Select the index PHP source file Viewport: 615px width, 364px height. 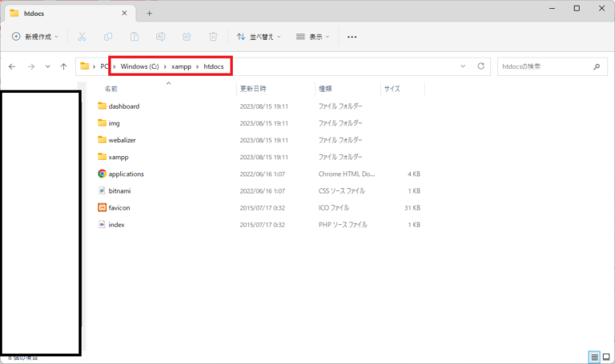116,225
